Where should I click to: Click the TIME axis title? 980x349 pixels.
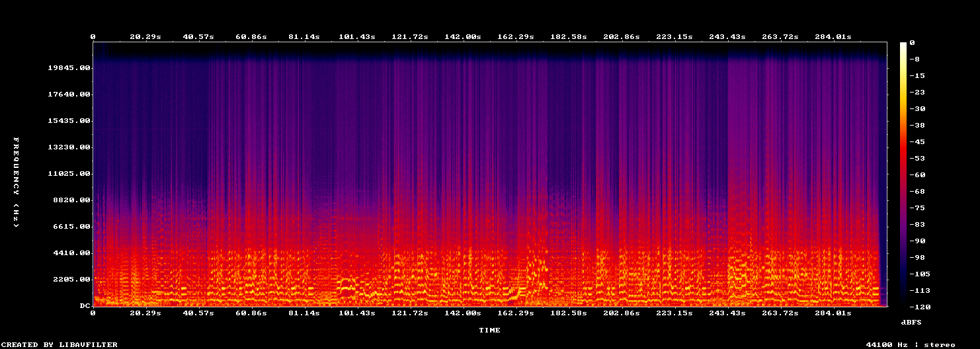pyautogui.click(x=490, y=330)
